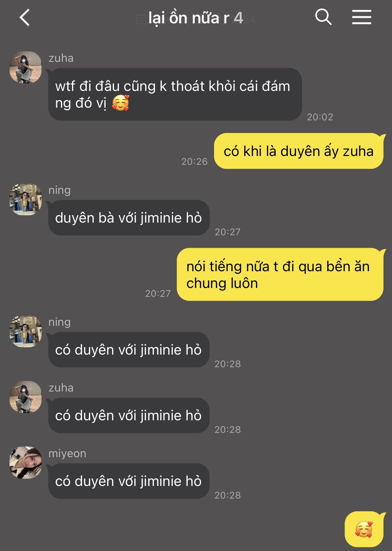Select ning's 'duyên bà với jiminie hỏ' message
Viewport: 392px width, 551px height.
click(129, 218)
